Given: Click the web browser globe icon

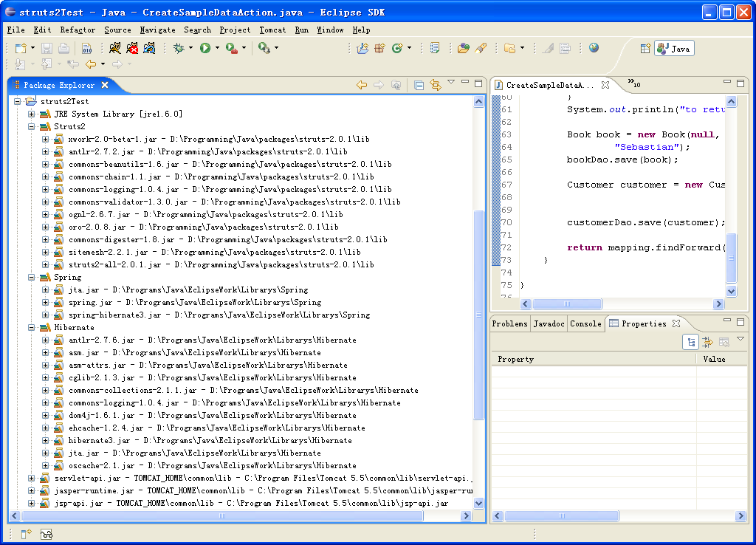Looking at the screenshot, I should [594, 48].
